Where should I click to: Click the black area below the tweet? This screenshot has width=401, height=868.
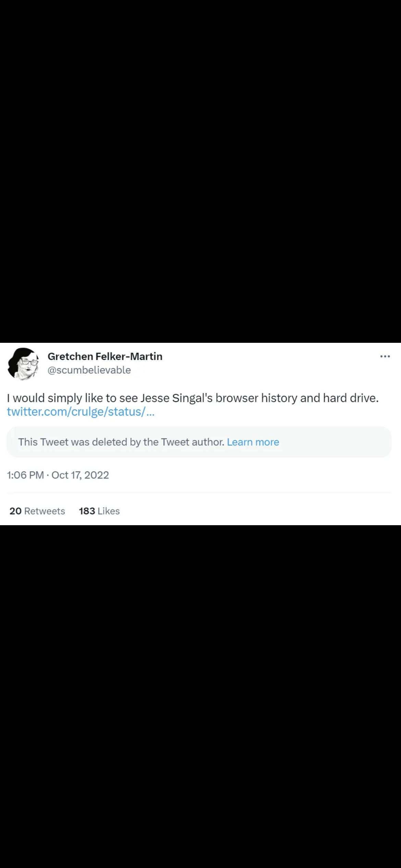coord(200,696)
